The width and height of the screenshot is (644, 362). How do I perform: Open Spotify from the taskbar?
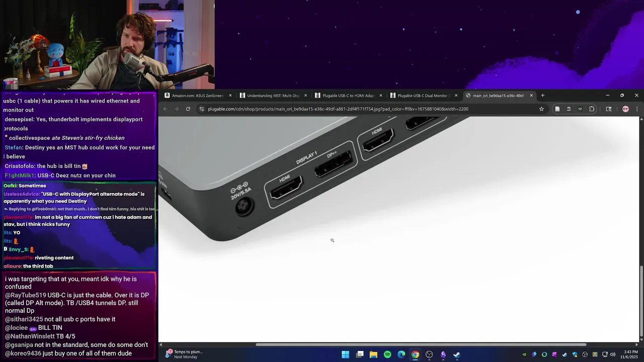click(387, 354)
